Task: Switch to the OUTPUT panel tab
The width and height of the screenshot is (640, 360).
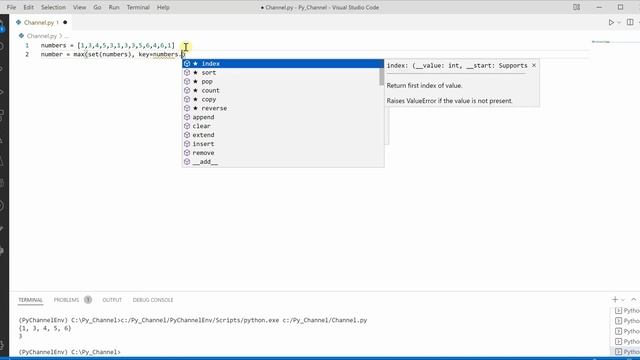Action: click(x=112, y=300)
